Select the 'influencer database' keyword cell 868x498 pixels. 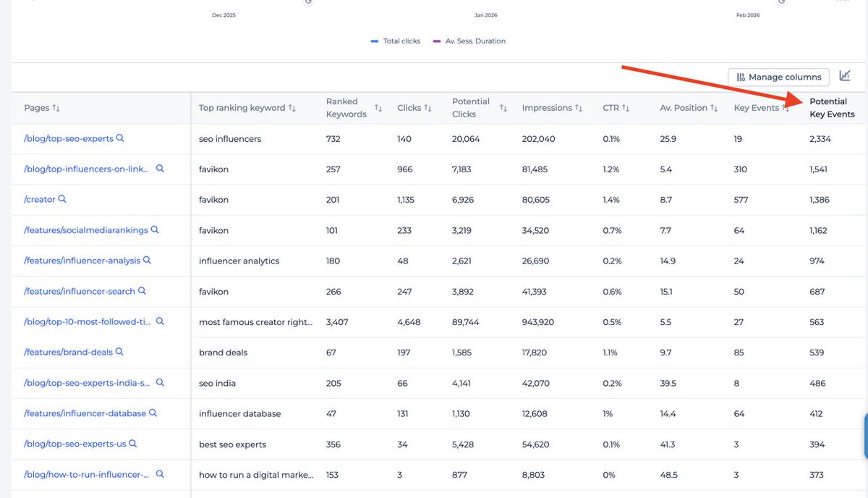(239, 413)
